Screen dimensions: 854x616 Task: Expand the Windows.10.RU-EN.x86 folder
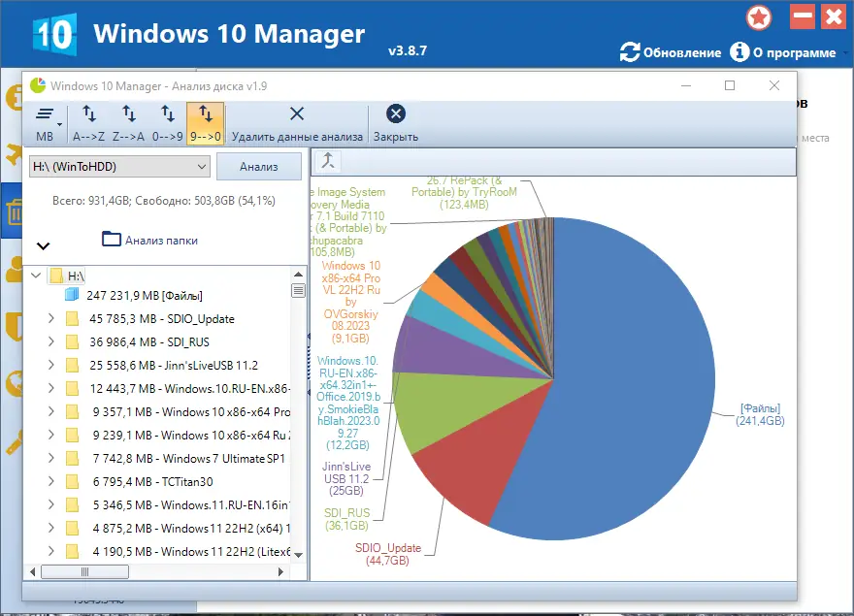(x=51, y=388)
